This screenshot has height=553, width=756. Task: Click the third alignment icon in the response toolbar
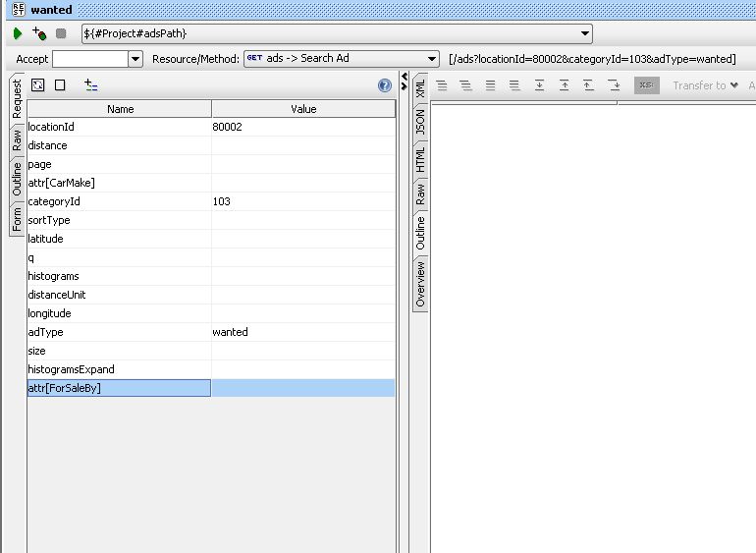pyautogui.click(x=490, y=85)
